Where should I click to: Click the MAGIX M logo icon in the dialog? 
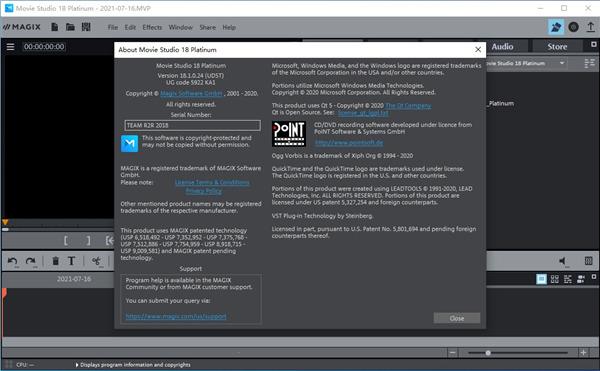tap(129, 143)
